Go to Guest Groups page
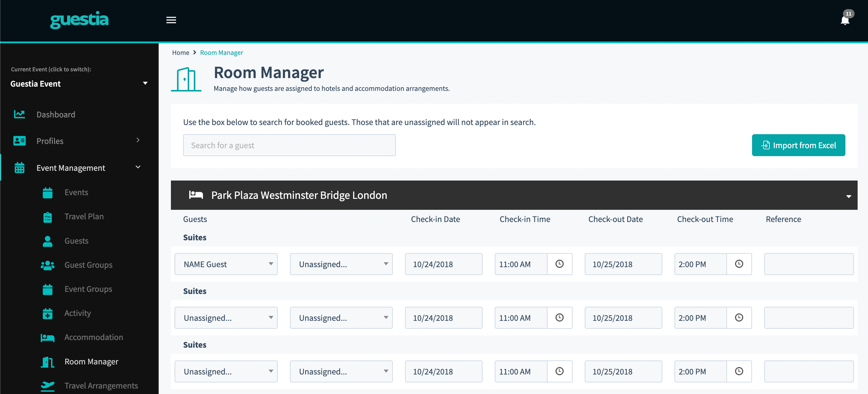Screen dimensions: 868x394 pos(88,265)
